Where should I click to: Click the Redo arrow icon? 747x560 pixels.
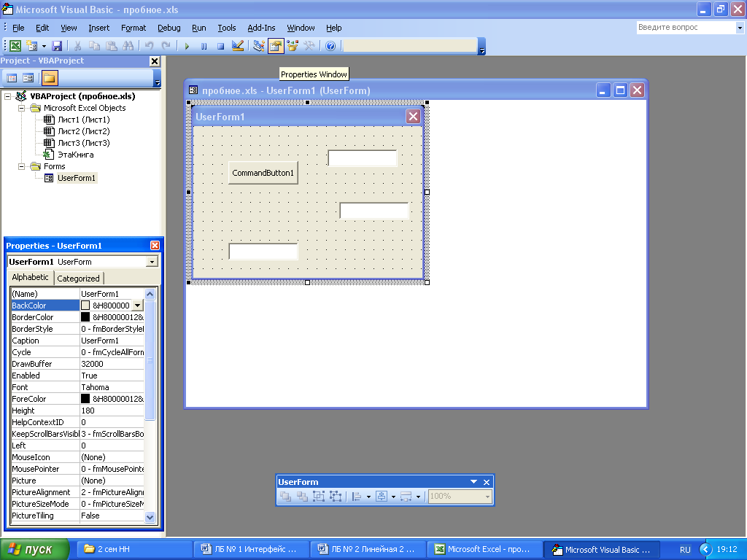[x=166, y=46]
